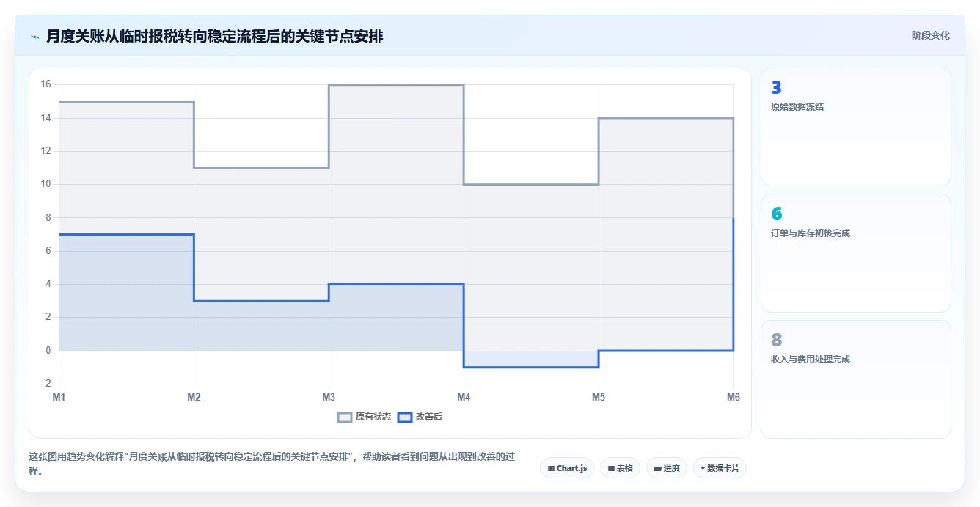
Task: Click the 改善后 legend label
Action: point(429,417)
